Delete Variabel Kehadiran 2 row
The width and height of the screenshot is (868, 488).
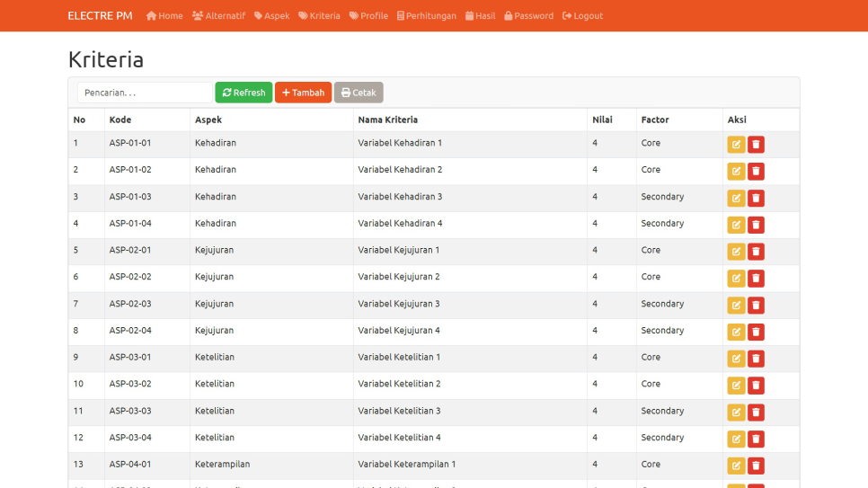pos(756,171)
